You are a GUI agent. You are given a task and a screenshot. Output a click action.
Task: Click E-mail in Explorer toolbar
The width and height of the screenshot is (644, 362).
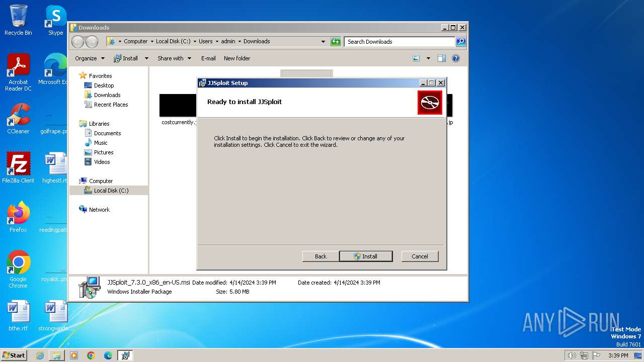(x=208, y=58)
